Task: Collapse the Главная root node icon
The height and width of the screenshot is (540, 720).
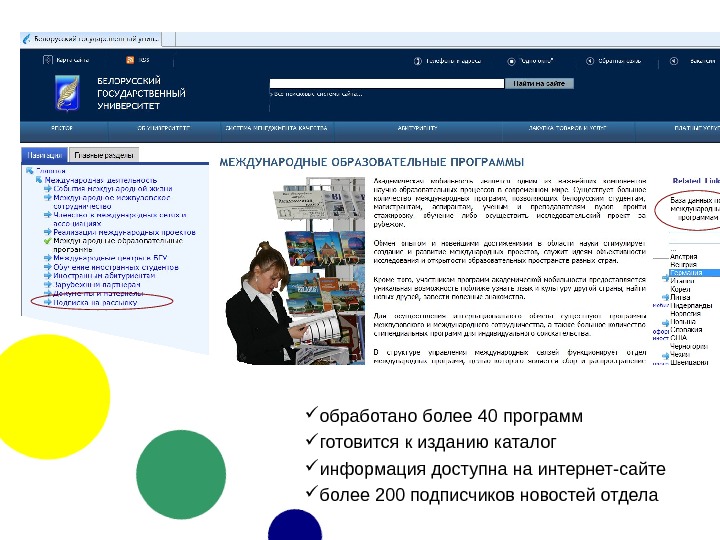Action: pyautogui.click(x=30, y=171)
